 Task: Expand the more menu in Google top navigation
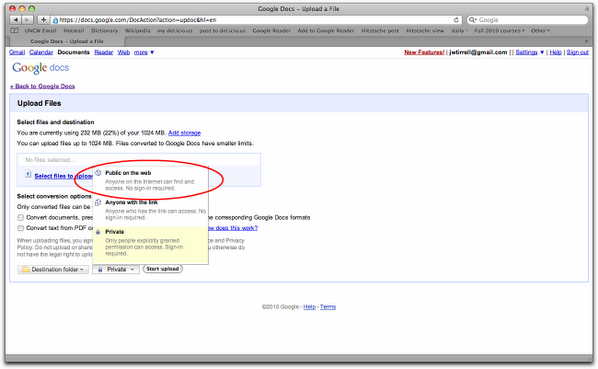click(144, 52)
